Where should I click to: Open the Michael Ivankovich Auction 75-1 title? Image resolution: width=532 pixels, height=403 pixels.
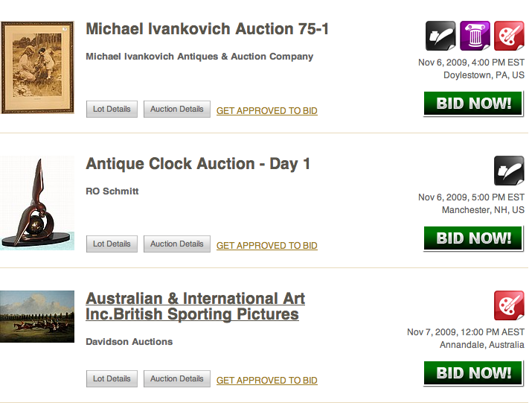pyautogui.click(x=207, y=29)
